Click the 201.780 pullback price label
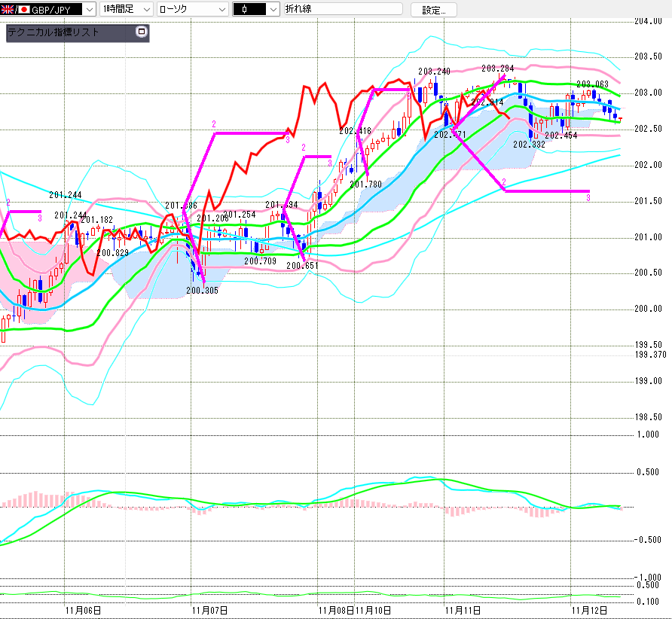The height and width of the screenshot is (619, 672). [365, 184]
